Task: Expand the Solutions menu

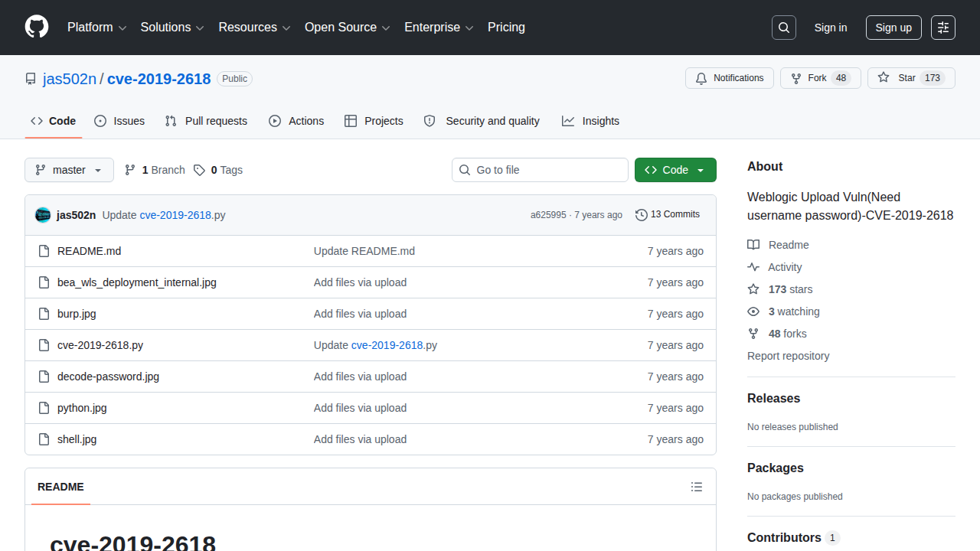Action: point(172,28)
